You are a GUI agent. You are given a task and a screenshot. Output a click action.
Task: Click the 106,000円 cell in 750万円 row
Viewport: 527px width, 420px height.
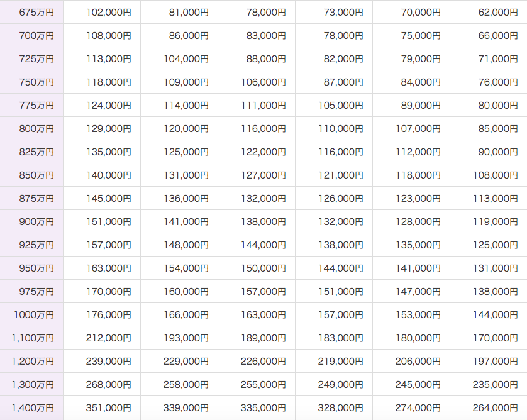(257, 82)
